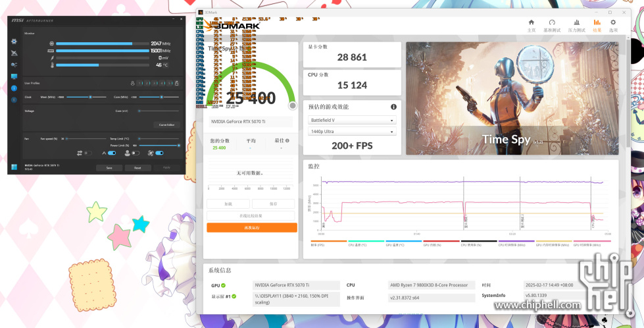Click the user profile save icon

[133, 83]
